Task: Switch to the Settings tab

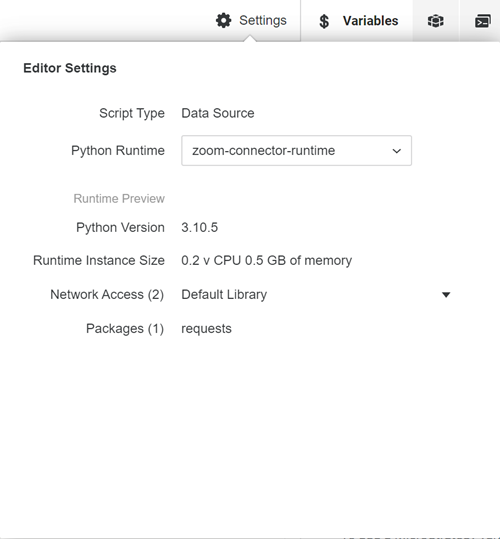Action: [x=251, y=21]
